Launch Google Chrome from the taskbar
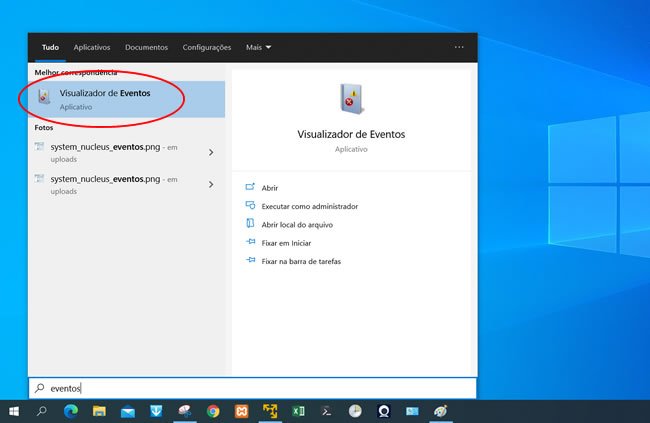 click(213, 411)
